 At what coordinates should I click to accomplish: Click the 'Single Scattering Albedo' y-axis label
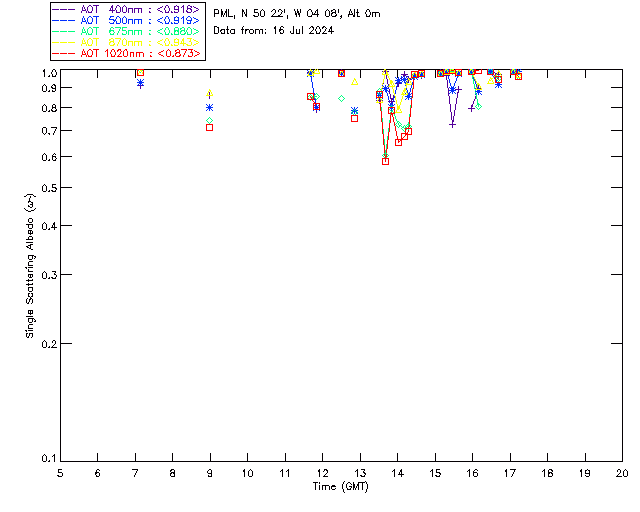(x=30, y=265)
